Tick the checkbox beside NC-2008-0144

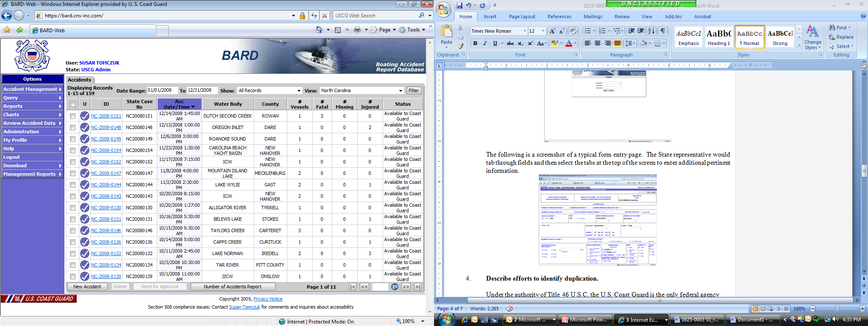point(72,185)
